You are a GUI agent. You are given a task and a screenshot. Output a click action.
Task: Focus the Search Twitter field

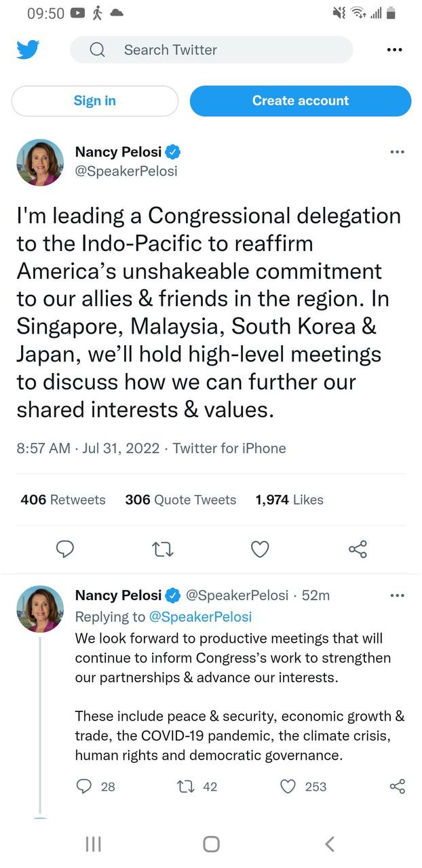[212, 50]
